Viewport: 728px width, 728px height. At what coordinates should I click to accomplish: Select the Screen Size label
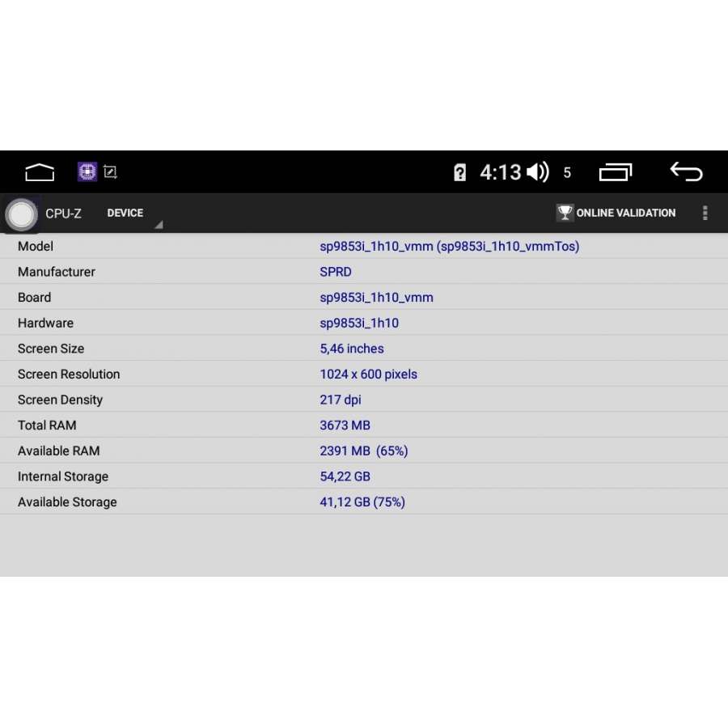point(51,349)
